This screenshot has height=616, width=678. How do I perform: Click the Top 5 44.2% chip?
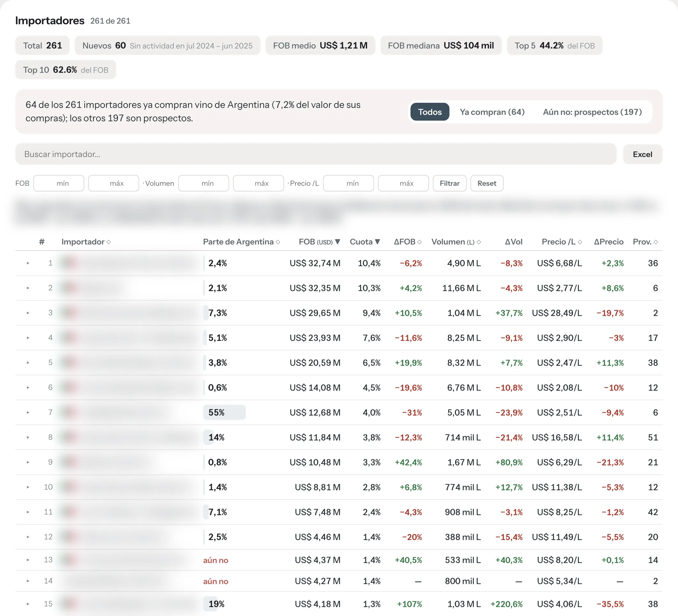(x=554, y=45)
